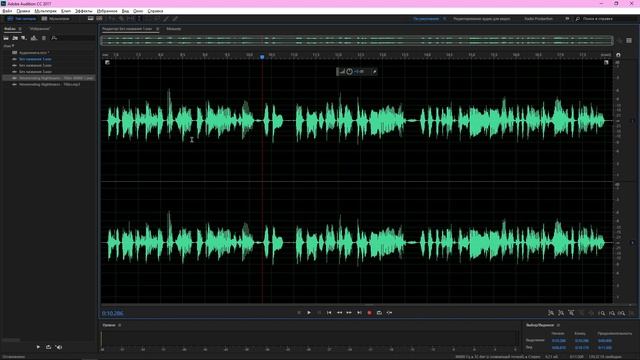
Task: Click Zoom to Selection icon
Action: 622,313
